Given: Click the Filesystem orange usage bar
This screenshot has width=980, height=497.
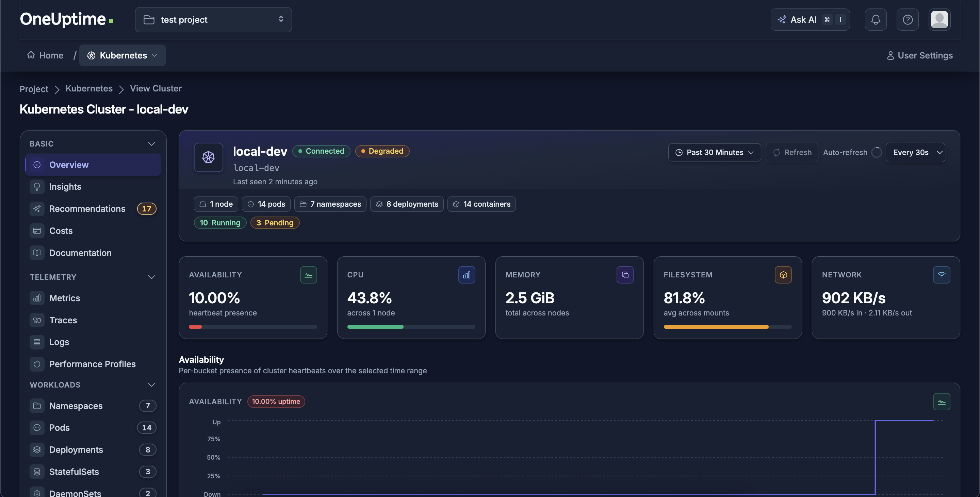Looking at the screenshot, I should click(x=716, y=327).
